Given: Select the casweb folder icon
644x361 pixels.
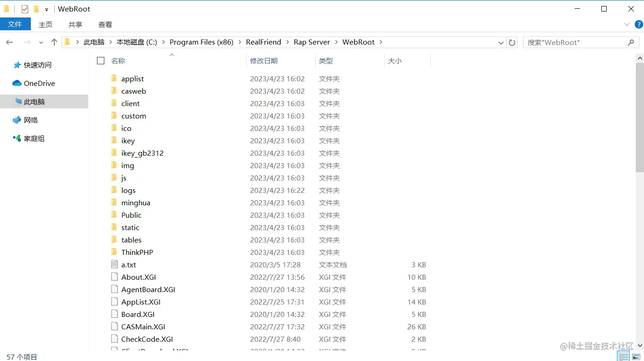Looking at the screenshot, I should pyautogui.click(x=114, y=91).
